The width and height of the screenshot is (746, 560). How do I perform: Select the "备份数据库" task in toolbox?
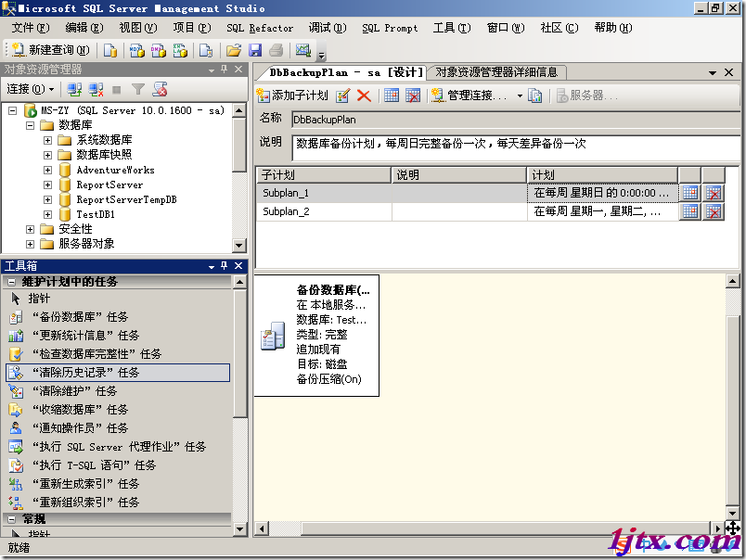point(118,317)
